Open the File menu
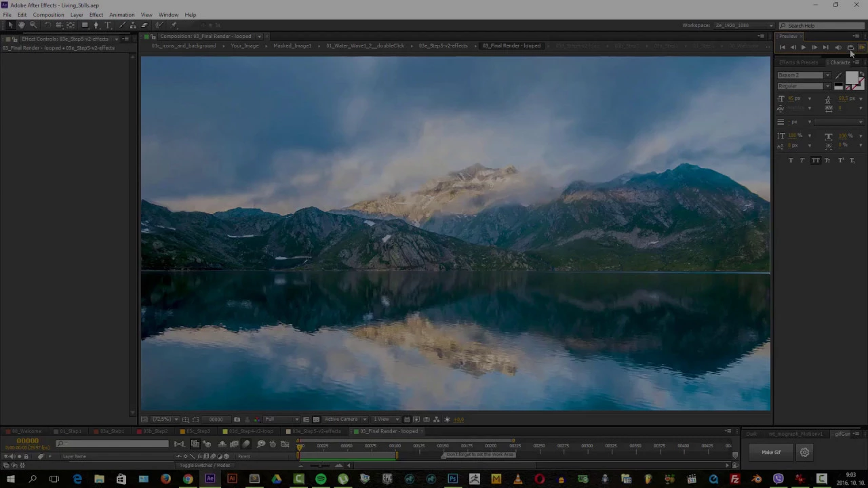Image resolution: width=868 pixels, height=488 pixels. [7, 15]
